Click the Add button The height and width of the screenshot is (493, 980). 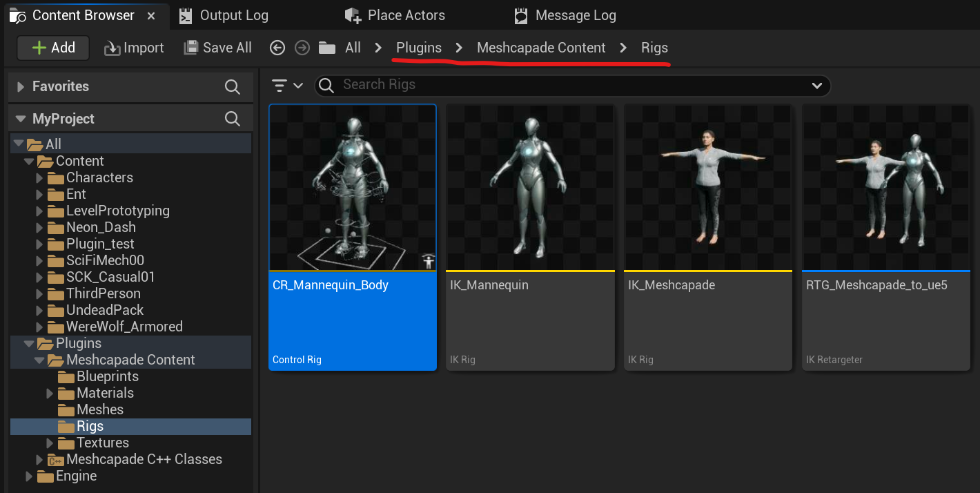(x=54, y=48)
